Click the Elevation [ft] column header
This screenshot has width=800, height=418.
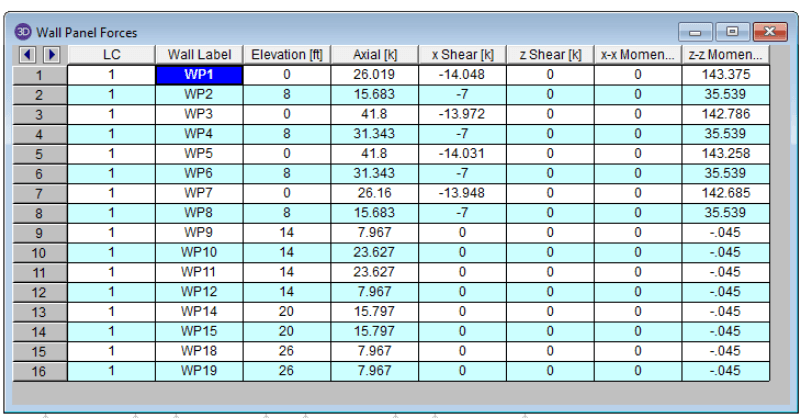click(x=287, y=54)
